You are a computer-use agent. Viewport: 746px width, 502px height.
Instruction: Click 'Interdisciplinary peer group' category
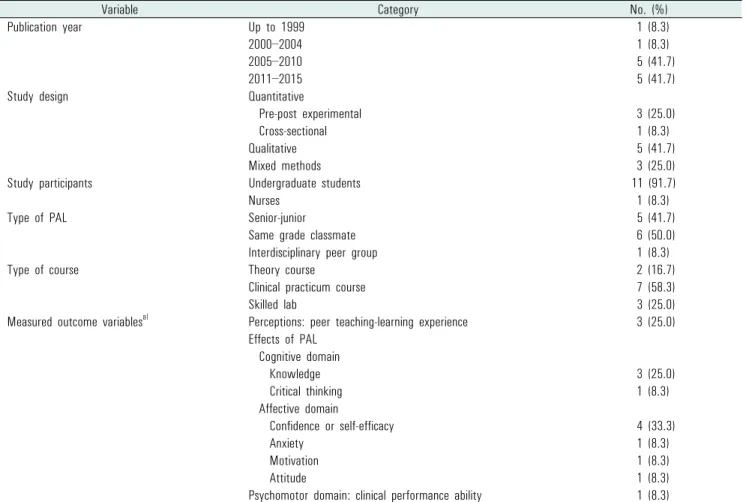point(313,253)
